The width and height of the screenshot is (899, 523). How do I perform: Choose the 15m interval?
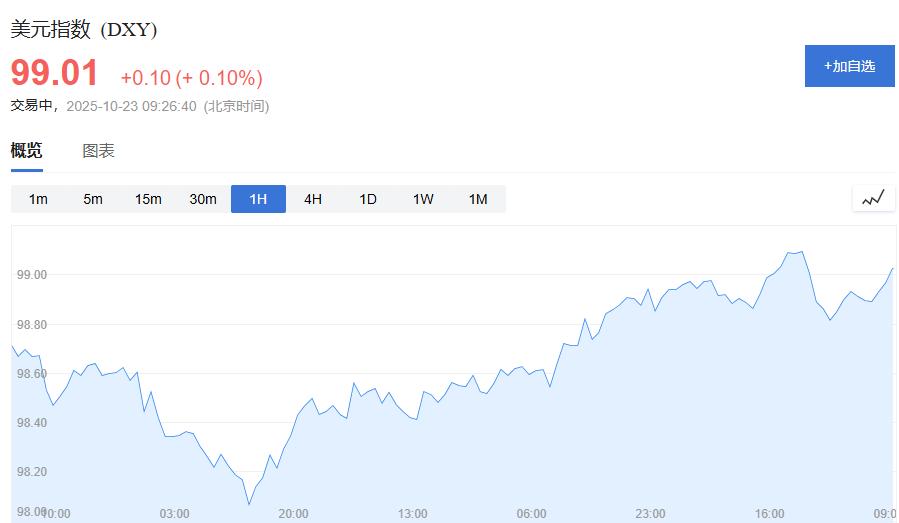click(148, 199)
